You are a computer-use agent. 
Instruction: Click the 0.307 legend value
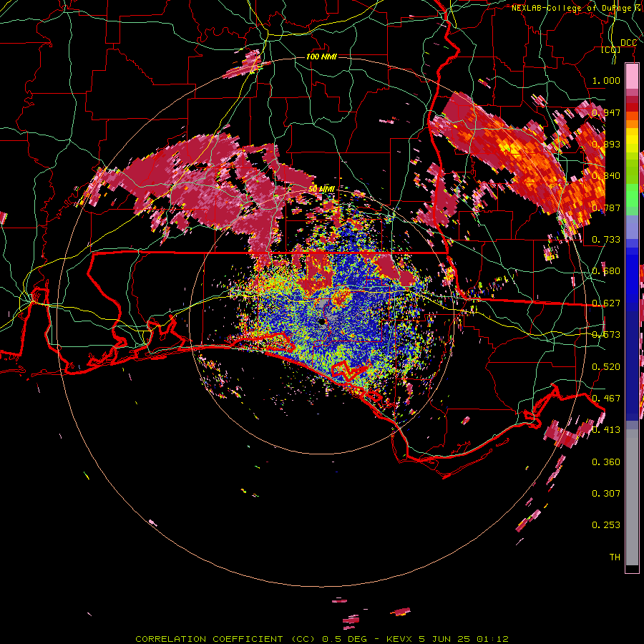(606, 493)
